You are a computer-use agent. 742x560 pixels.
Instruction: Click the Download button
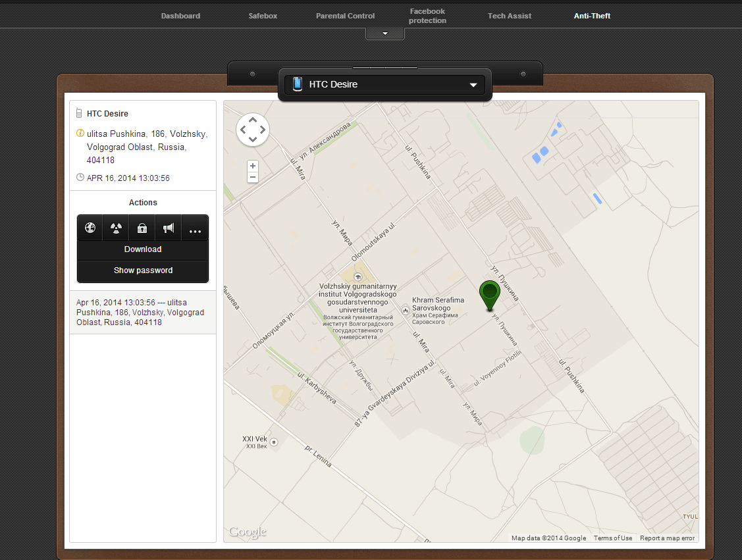coord(142,249)
